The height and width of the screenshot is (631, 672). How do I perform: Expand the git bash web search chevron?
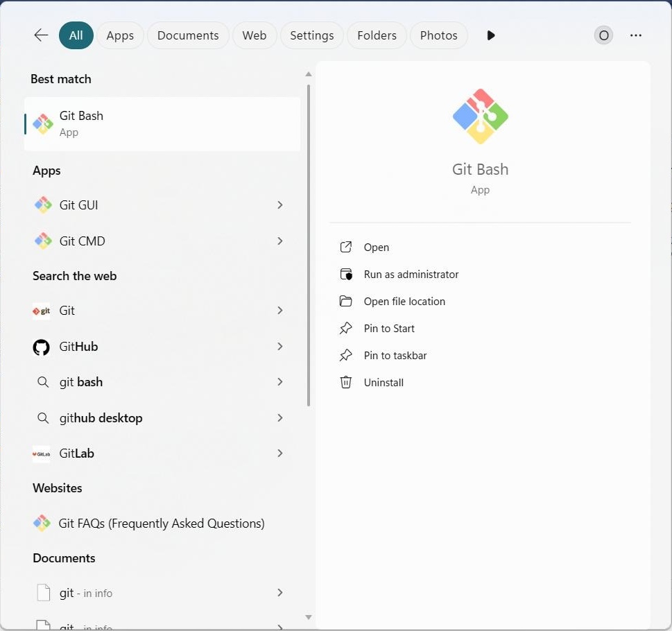(280, 382)
